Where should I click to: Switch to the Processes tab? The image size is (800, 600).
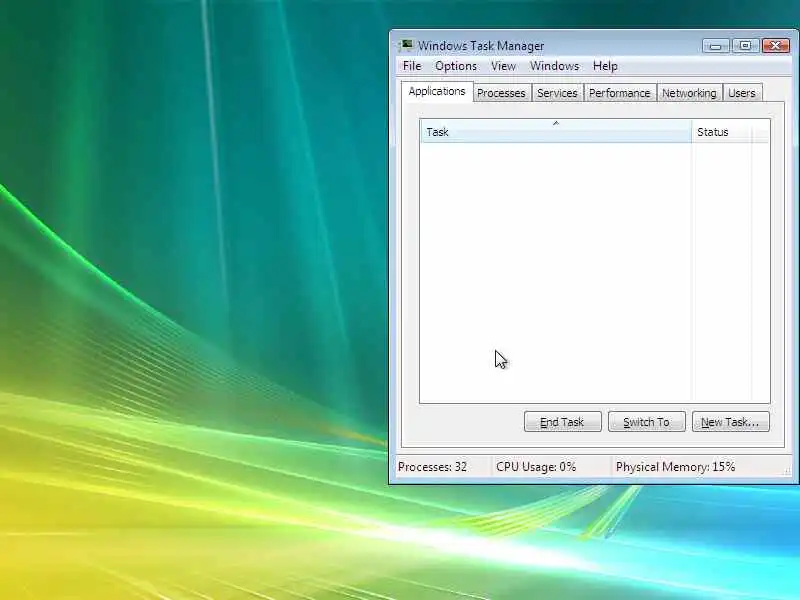tap(502, 93)
